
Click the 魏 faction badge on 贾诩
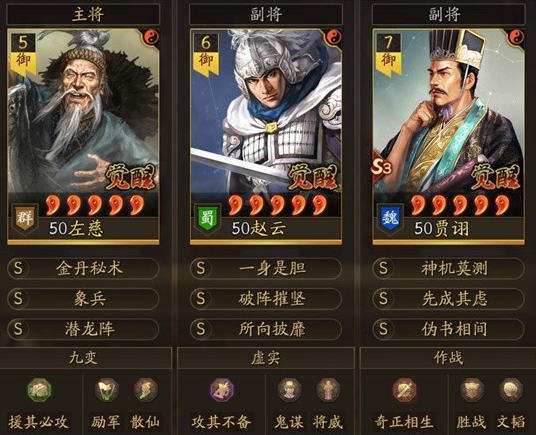[x=390, y=219]
